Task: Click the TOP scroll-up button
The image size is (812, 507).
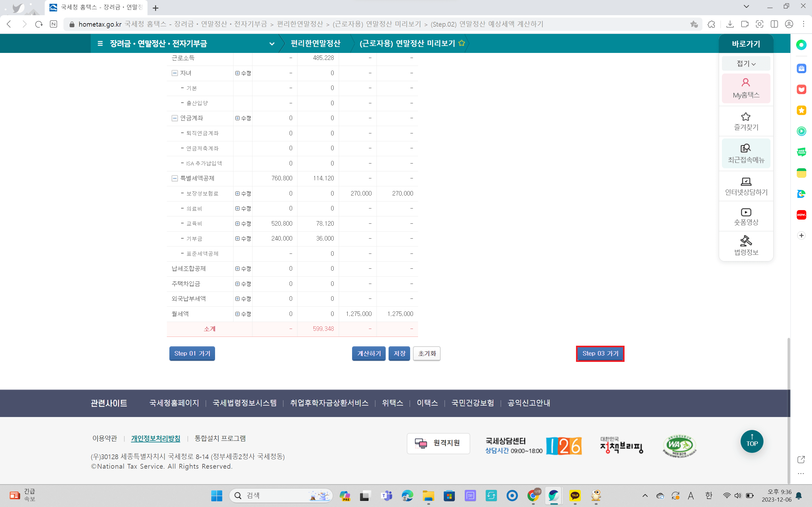Action: [x=752, y=441]
